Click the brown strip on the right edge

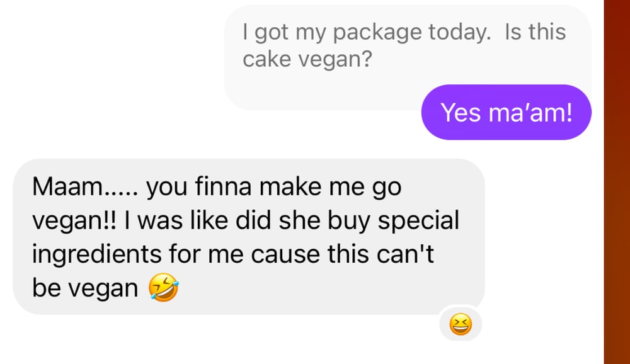(x=617, y=182)
